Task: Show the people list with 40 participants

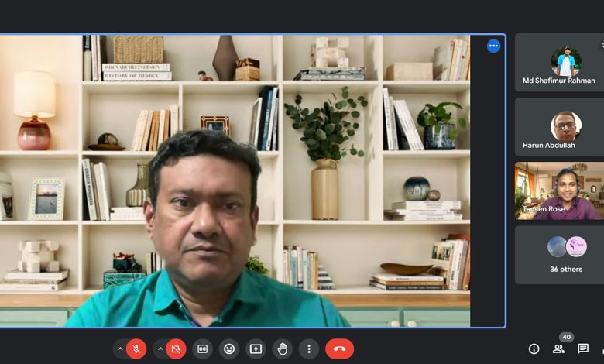Action: pos(558,349)
